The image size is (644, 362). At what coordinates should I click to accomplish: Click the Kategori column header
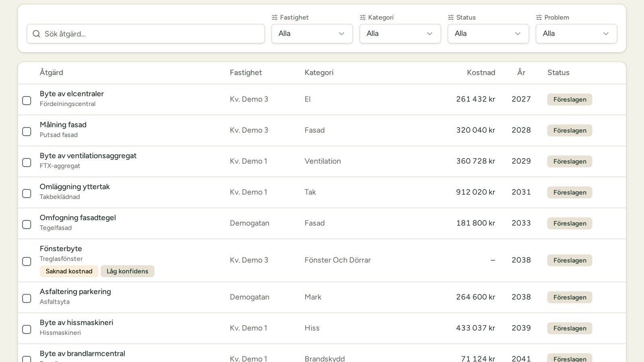pos(319,72)
